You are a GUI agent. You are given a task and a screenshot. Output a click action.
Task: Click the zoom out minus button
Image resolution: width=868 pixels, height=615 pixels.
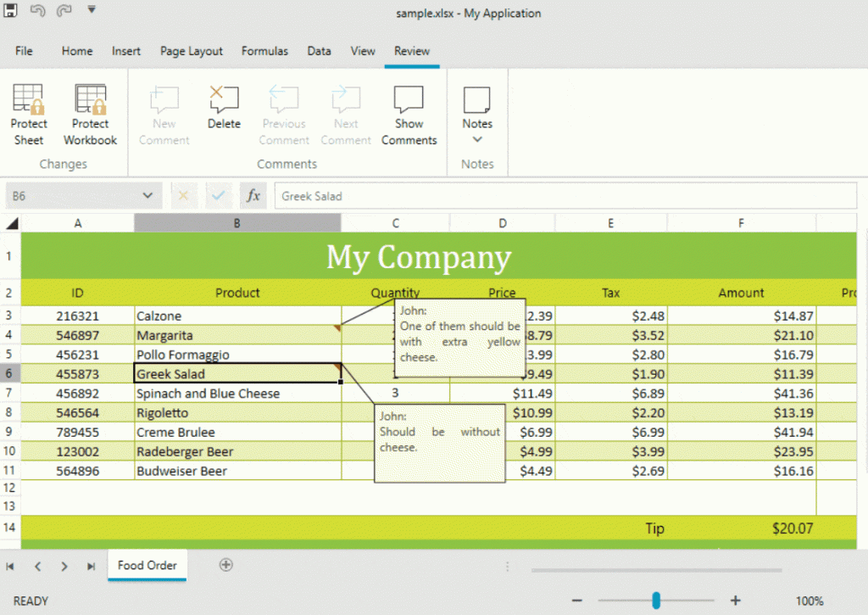point(577,601)
